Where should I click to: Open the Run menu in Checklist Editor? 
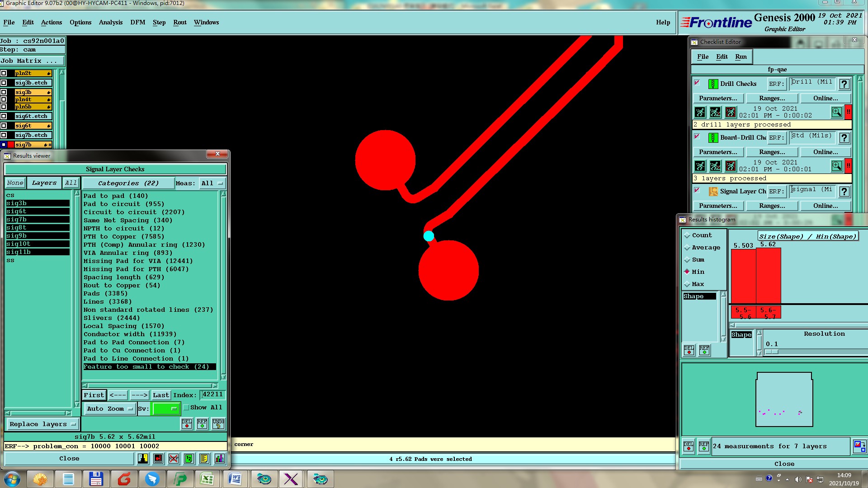(x=741, y=56)
